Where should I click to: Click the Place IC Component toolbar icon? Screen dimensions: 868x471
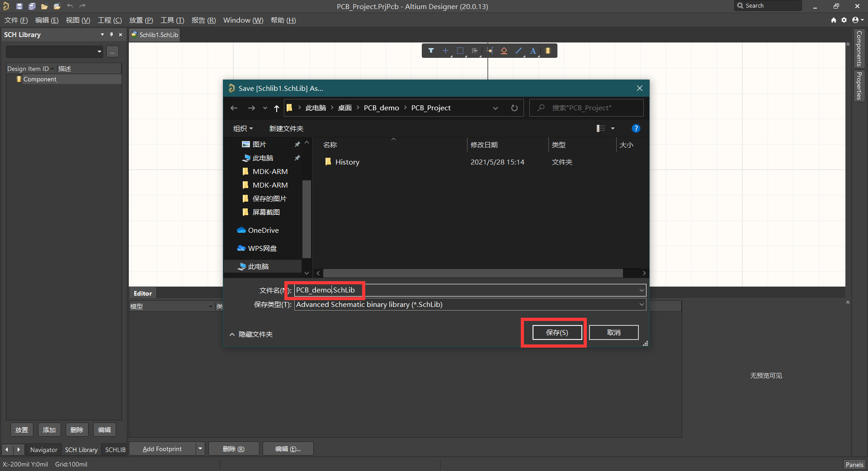point(547,51)
